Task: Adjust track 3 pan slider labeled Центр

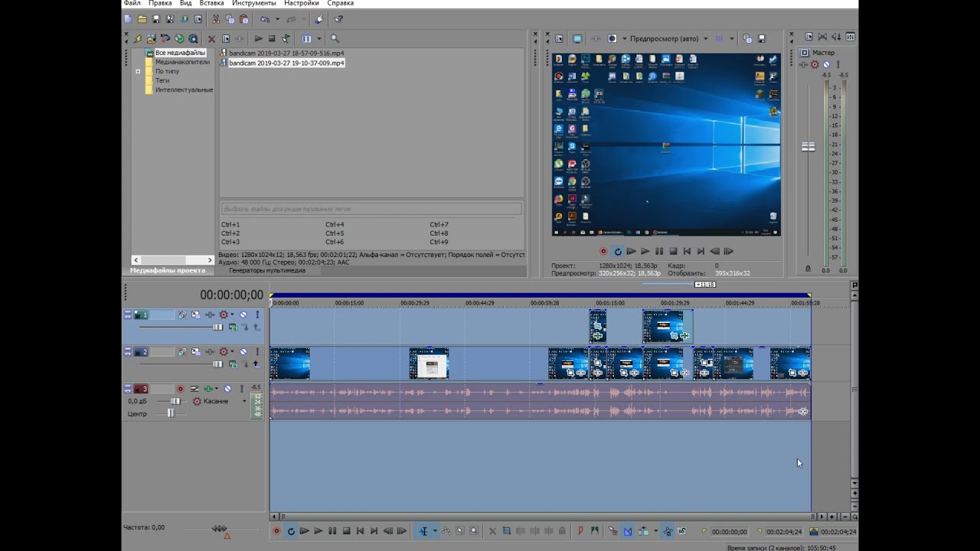Action: (x=170, y=413)
